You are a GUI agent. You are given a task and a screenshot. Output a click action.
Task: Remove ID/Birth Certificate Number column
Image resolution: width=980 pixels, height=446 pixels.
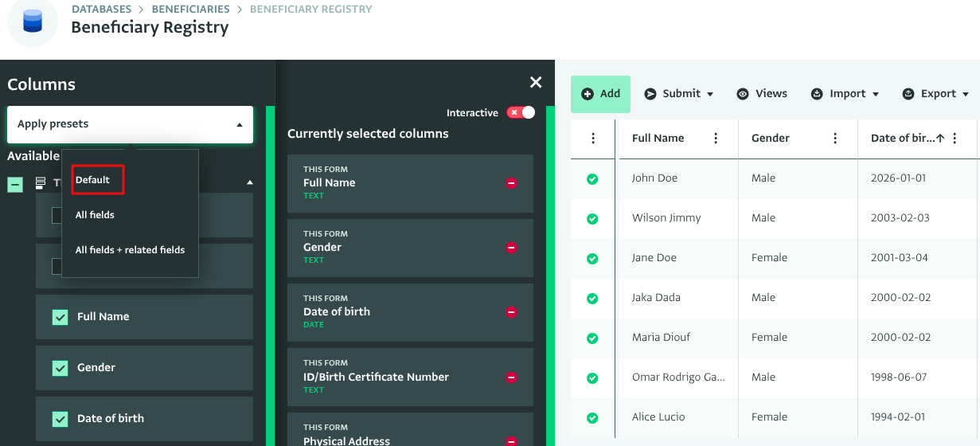coord(511,378)
